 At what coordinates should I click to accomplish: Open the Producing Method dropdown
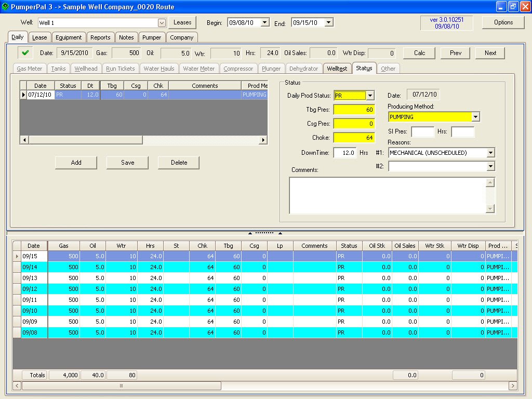coord(476,117)
